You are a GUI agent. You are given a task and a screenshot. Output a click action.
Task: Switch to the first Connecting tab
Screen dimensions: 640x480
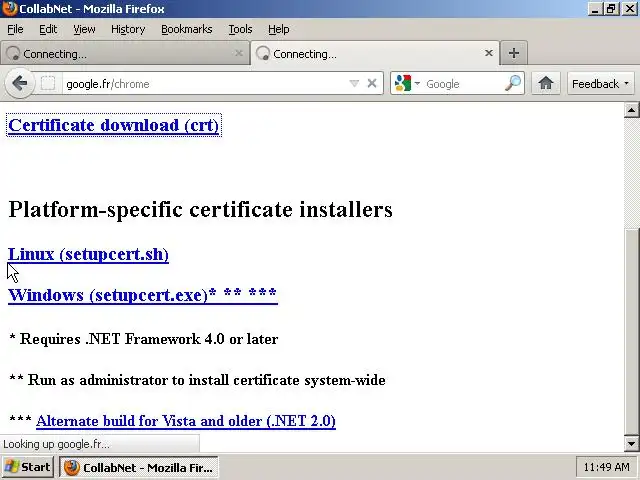tap(124, 53)
